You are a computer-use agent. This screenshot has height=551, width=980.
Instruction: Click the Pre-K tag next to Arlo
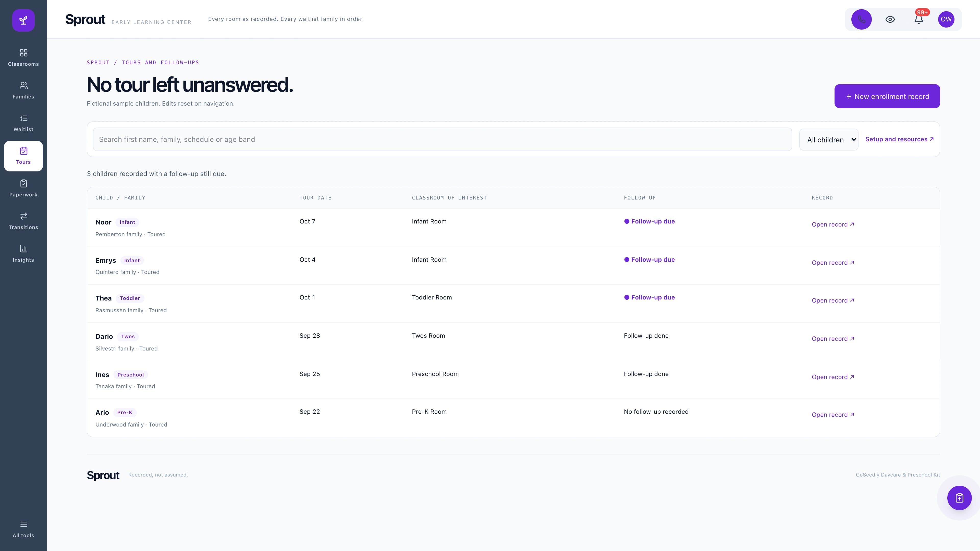[125, 412]
